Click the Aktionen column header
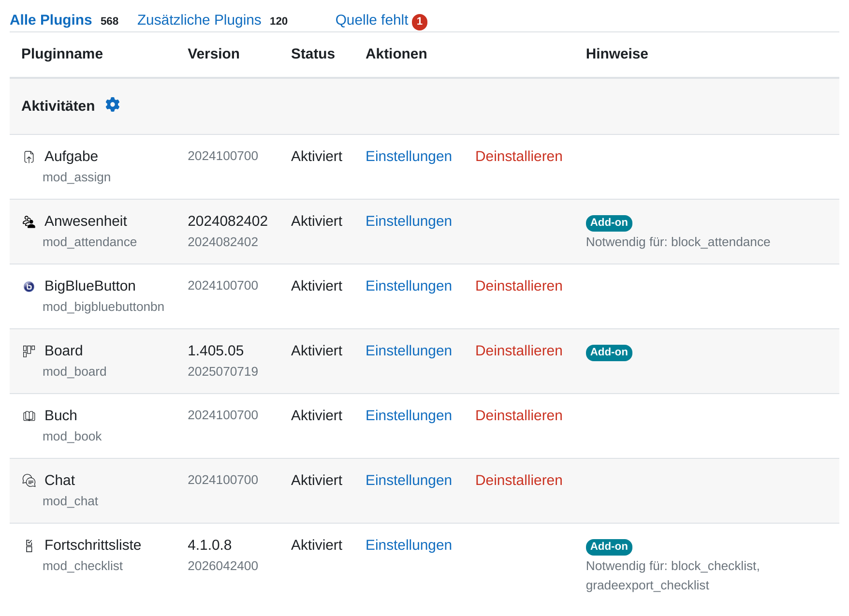The width and height of the screenshot is (849, 616). point(396,54)
